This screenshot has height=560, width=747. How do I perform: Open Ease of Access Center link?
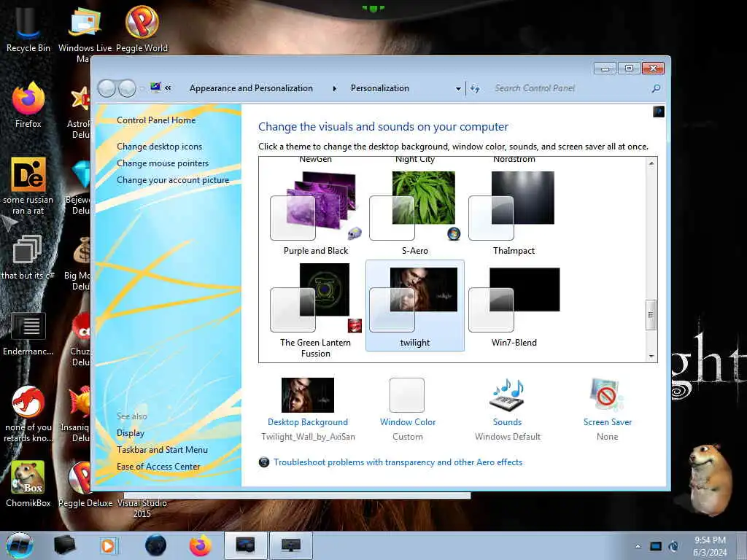(x=158, y=466)
